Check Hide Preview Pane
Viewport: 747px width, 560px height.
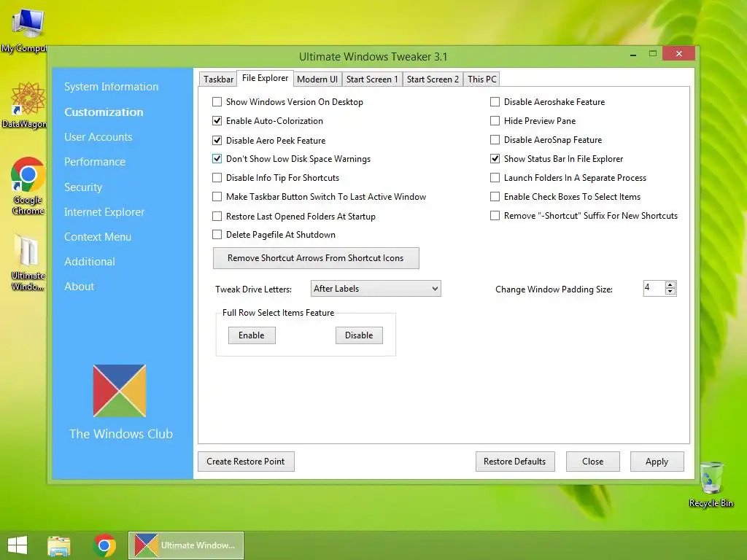click(495, 121)
